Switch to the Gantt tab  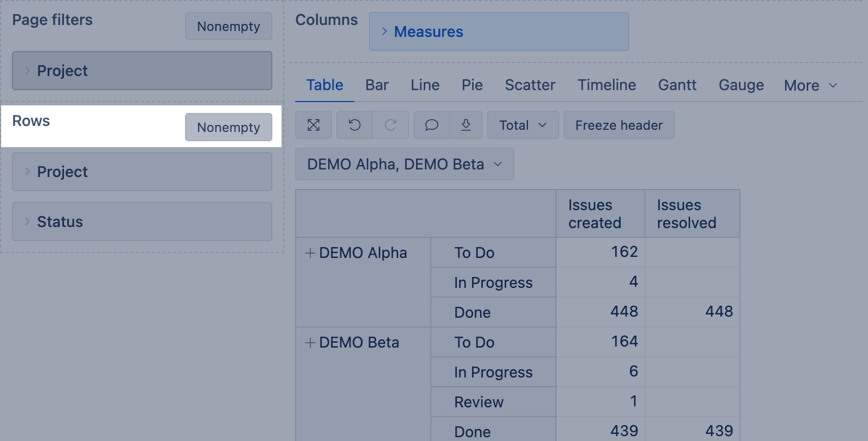(677, 85)
